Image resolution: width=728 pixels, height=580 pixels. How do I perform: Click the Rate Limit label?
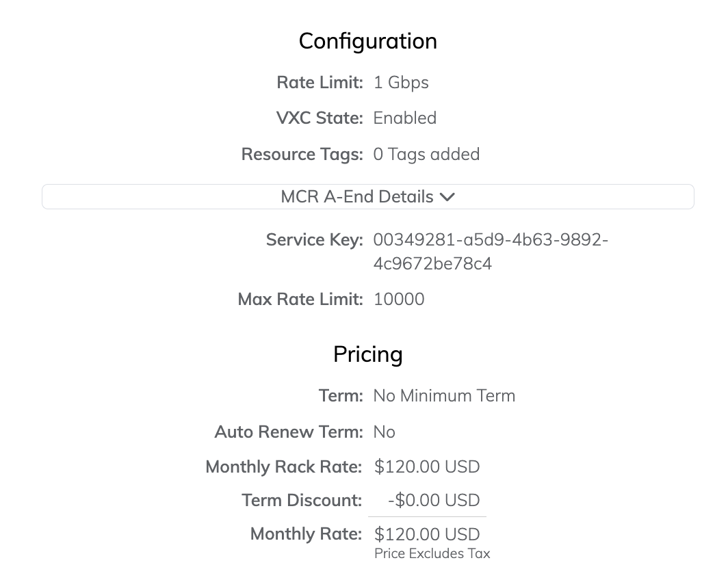pos(320,83)
